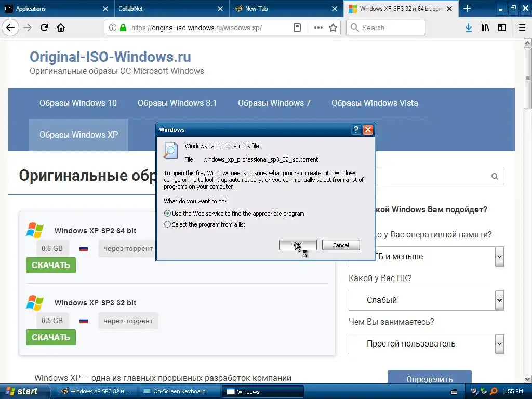
Task: Click the site search magnifier icon
Action: [495, 176]
